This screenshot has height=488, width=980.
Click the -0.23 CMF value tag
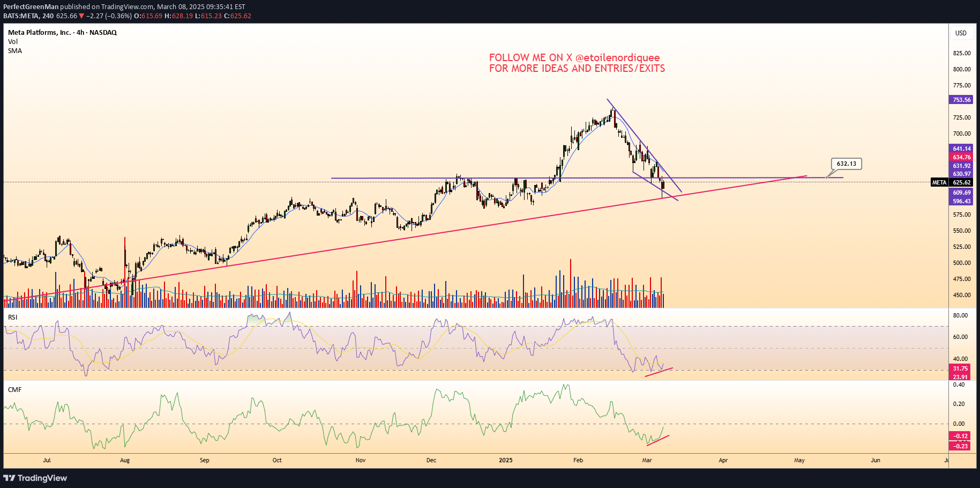(x=960, y=446)
